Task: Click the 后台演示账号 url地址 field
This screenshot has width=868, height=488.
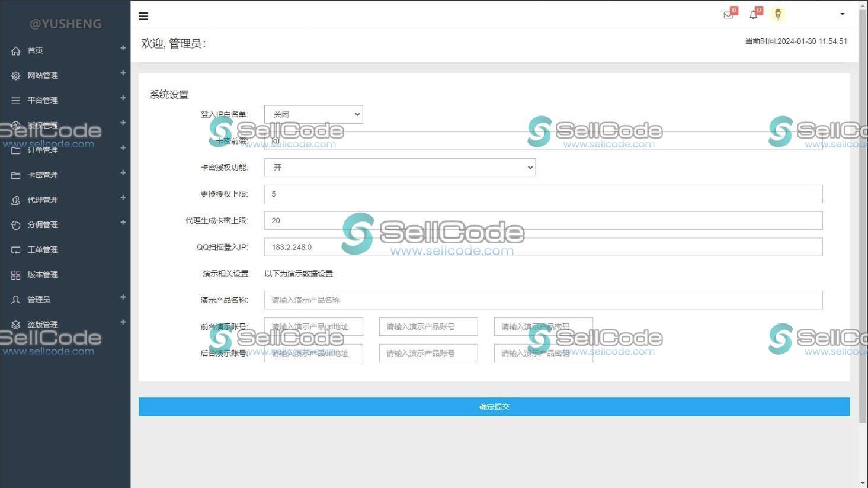Action: (x=313, y=353)
